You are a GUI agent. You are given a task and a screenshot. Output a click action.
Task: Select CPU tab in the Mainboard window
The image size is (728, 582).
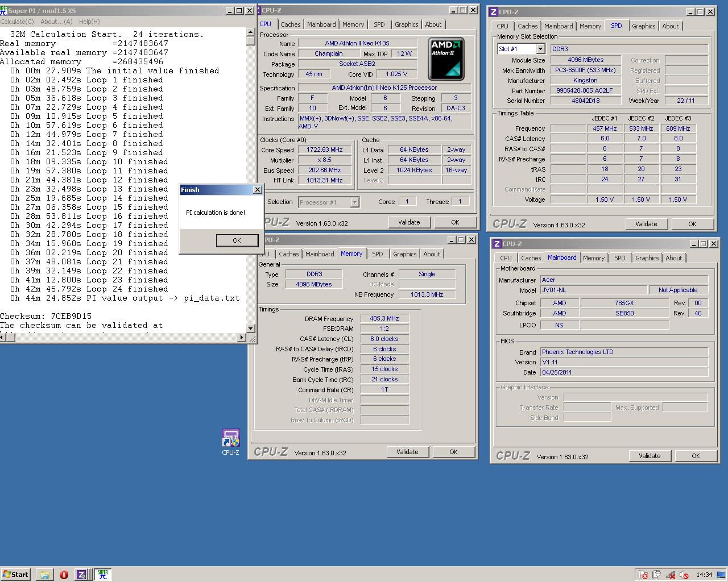coord(506,258)
